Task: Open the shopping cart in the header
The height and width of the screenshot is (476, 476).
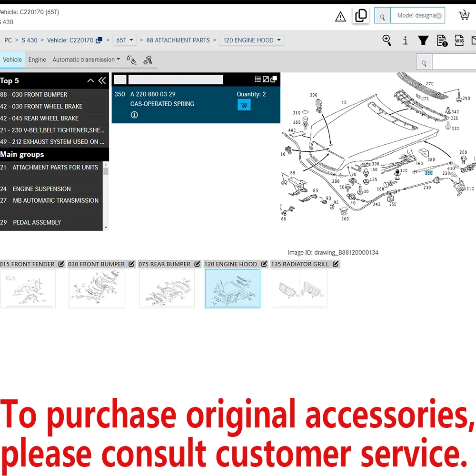Action: point(464,15)
